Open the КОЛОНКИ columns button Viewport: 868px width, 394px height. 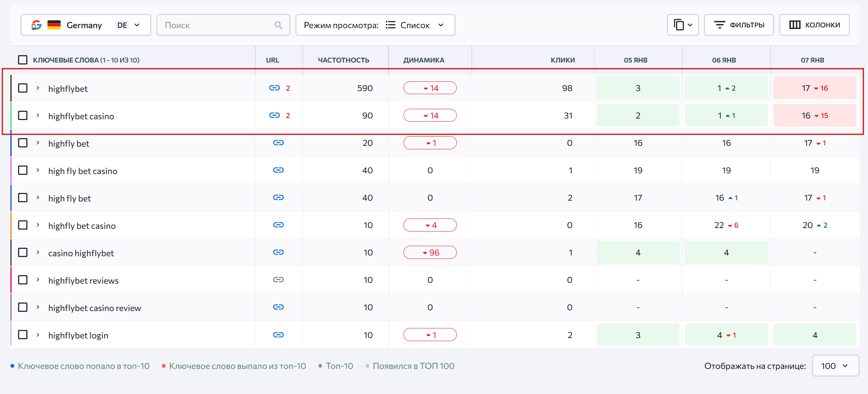(x=814, y=25)
